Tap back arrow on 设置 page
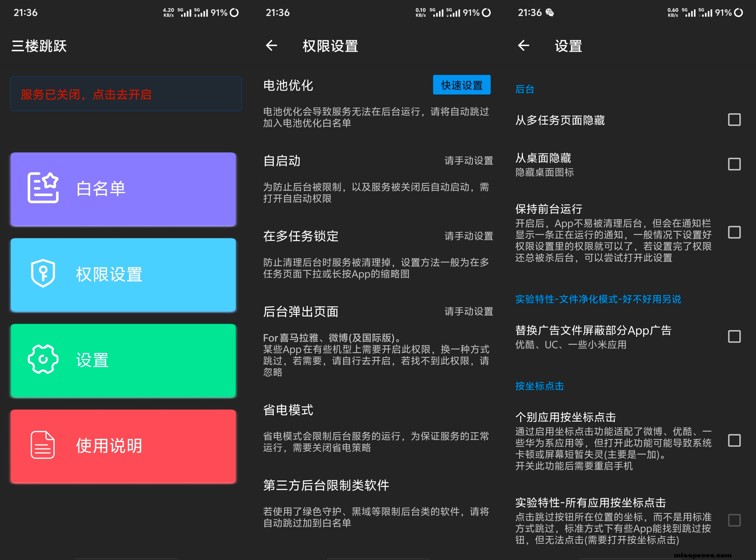Image resolution: width=756 pixels, height=560 pixels. (523, 45)
